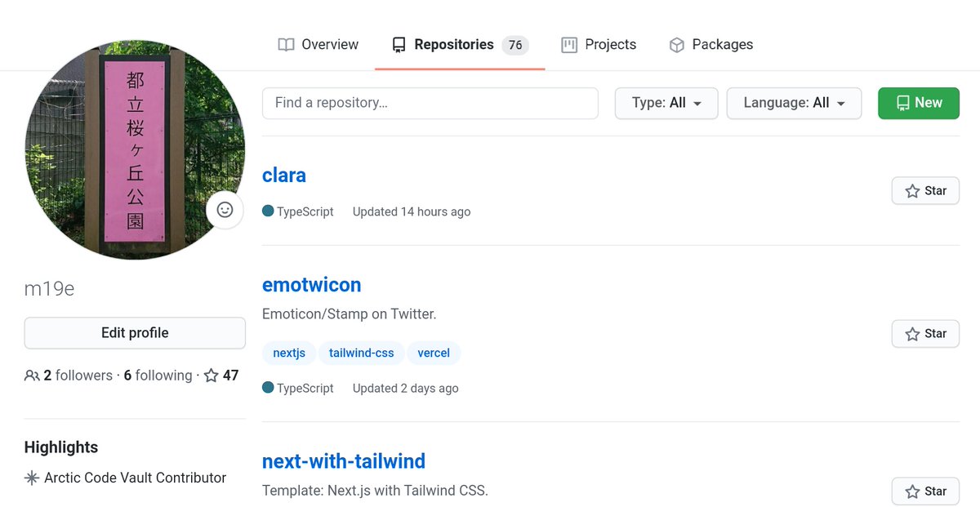
Task: View the 2 followers link
Action: pos(78,376)
